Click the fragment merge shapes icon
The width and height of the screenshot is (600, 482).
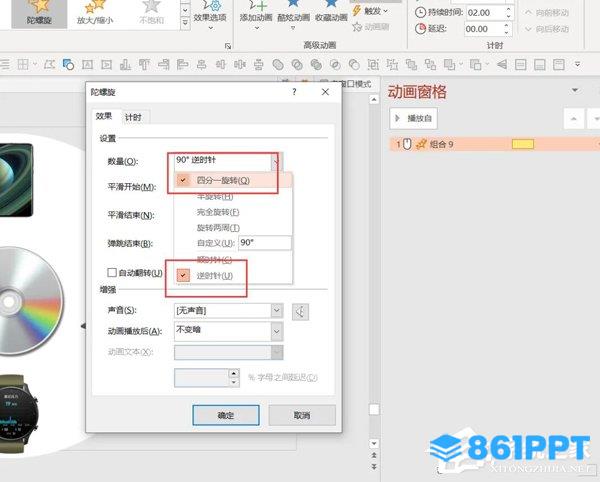click(316, 65)
